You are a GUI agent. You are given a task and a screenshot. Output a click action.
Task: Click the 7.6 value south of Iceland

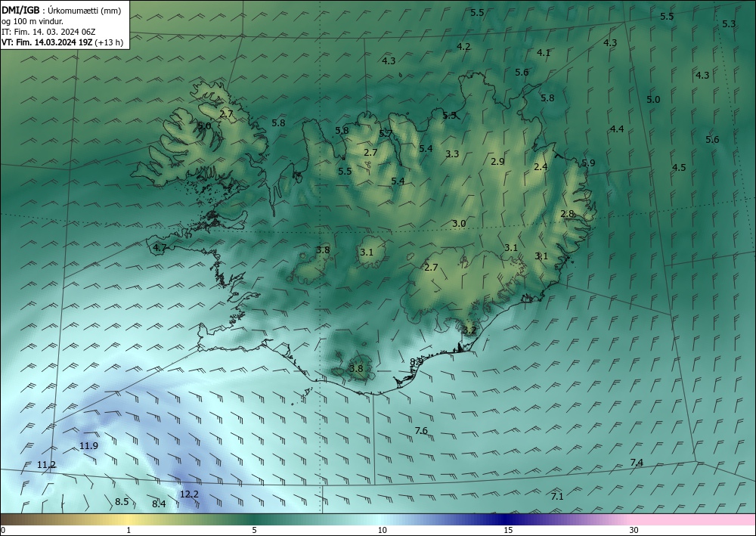tap(421, 430)
